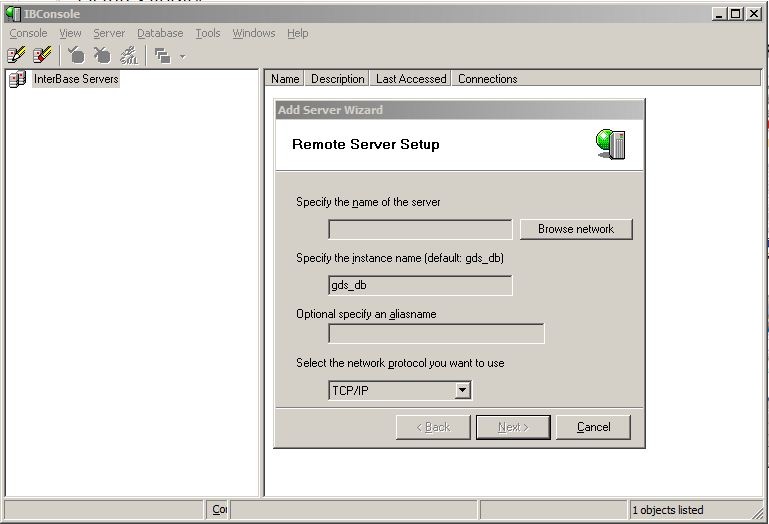Focus the optional aliasname field
Image resolution: width=769 pixels, height=524 pixels.
(x=436, y=334)
